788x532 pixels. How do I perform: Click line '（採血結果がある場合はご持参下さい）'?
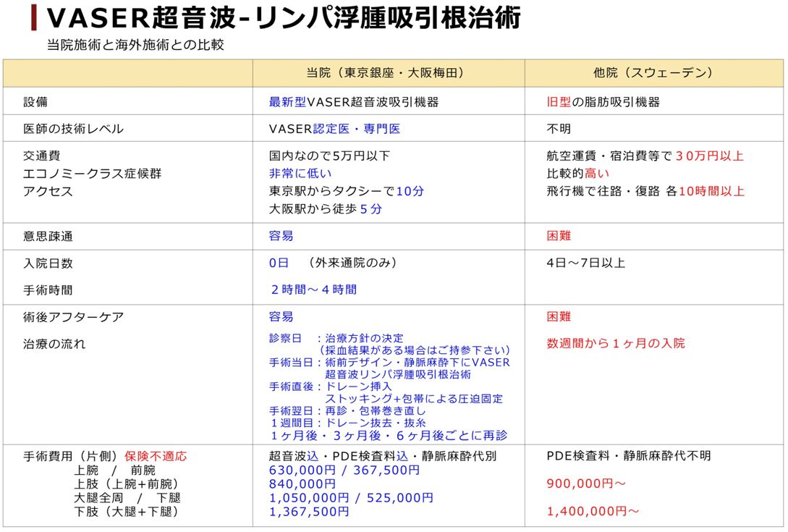point(415,350)
